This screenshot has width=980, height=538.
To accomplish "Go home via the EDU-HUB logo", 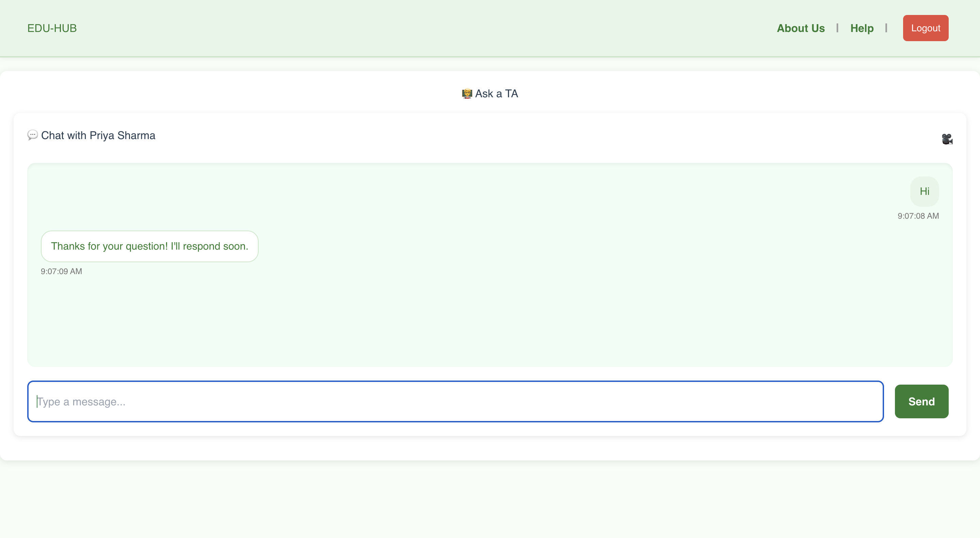I will click(52, 28).
